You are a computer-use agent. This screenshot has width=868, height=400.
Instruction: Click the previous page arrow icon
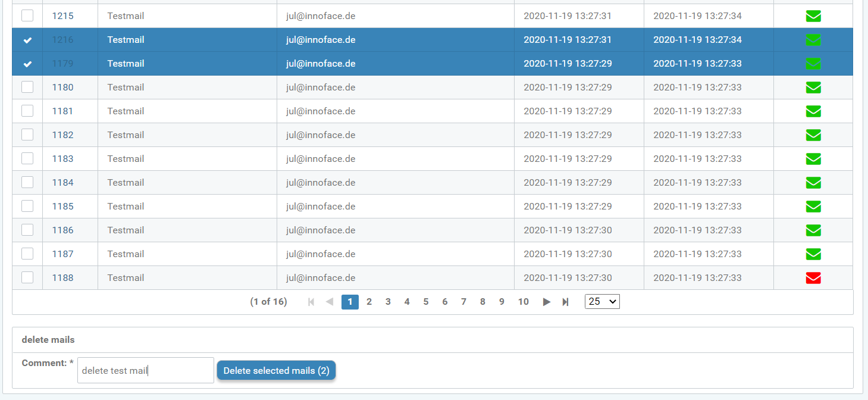point(329,302)
